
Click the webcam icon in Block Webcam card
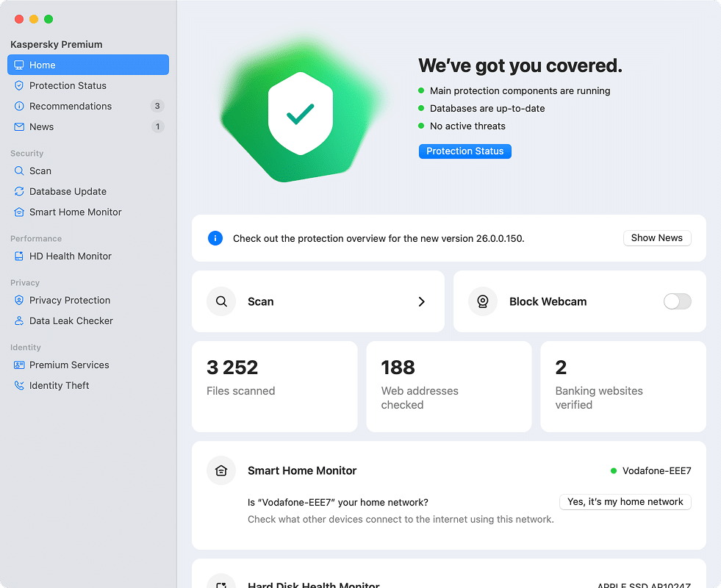[x=483, y=301]
